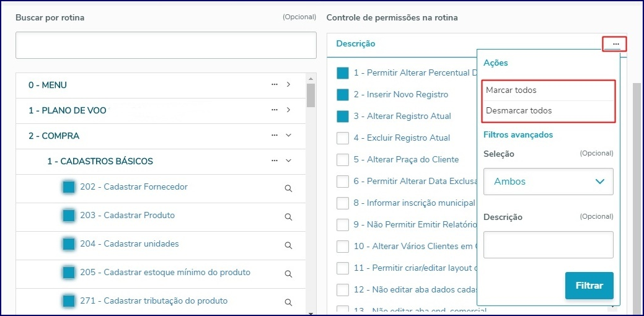Click the Buscar por rotina search field
The image size is (644, 316).
(166, 45)
